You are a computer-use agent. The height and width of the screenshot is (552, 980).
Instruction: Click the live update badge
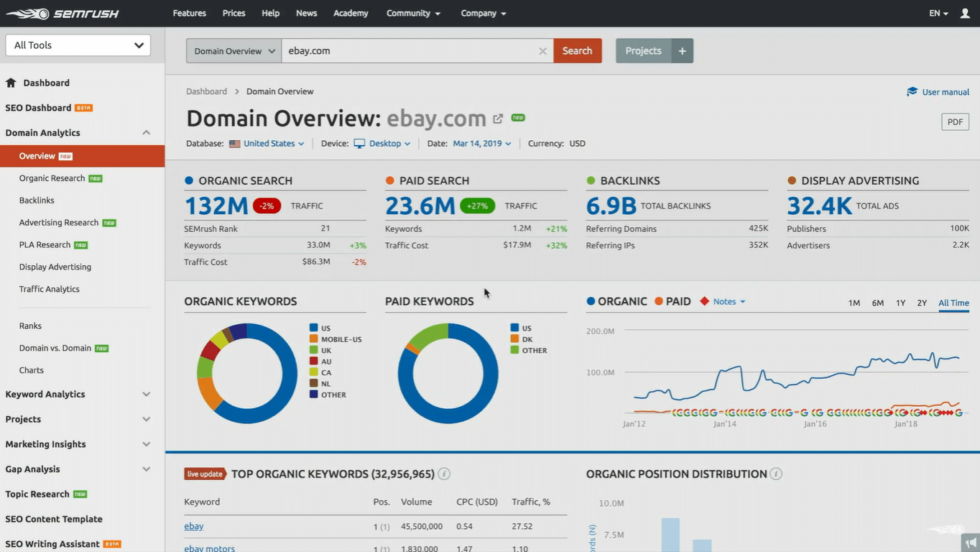click(205, 474)
